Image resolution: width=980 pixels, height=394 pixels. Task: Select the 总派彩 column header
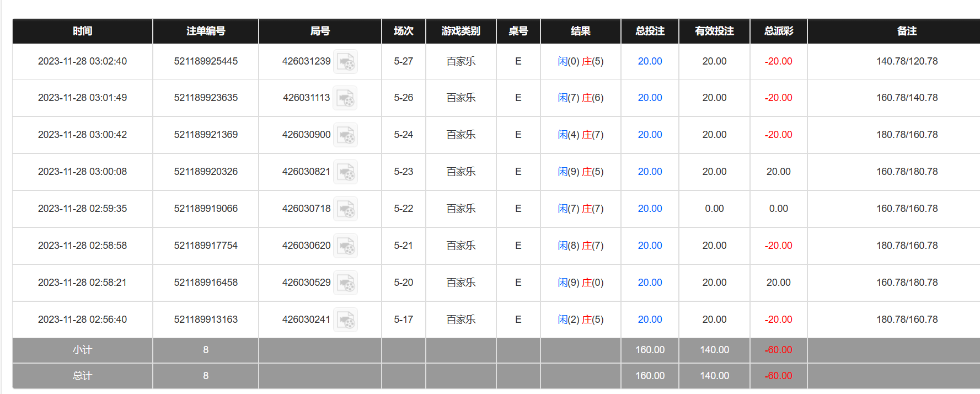pos(778,31)
